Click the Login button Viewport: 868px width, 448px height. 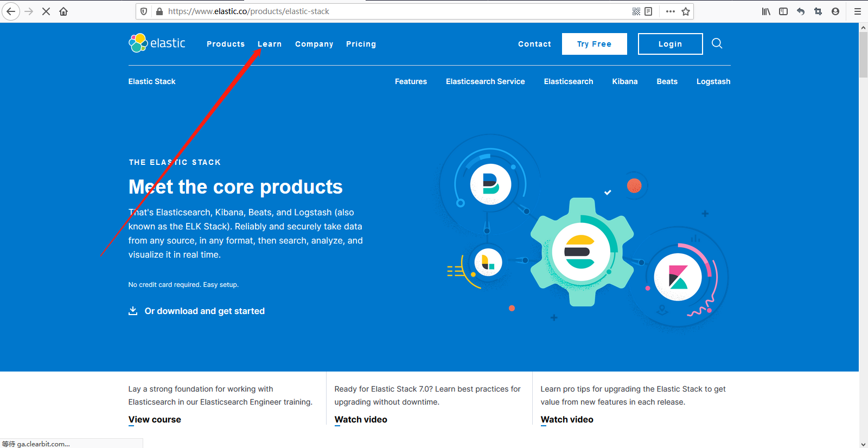pyautogui.click(x=671, y=44)
